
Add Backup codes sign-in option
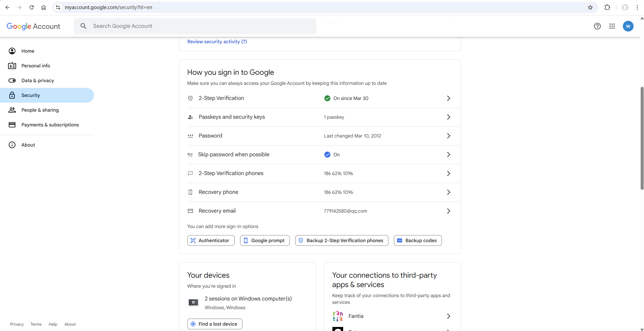pos(417,240)
